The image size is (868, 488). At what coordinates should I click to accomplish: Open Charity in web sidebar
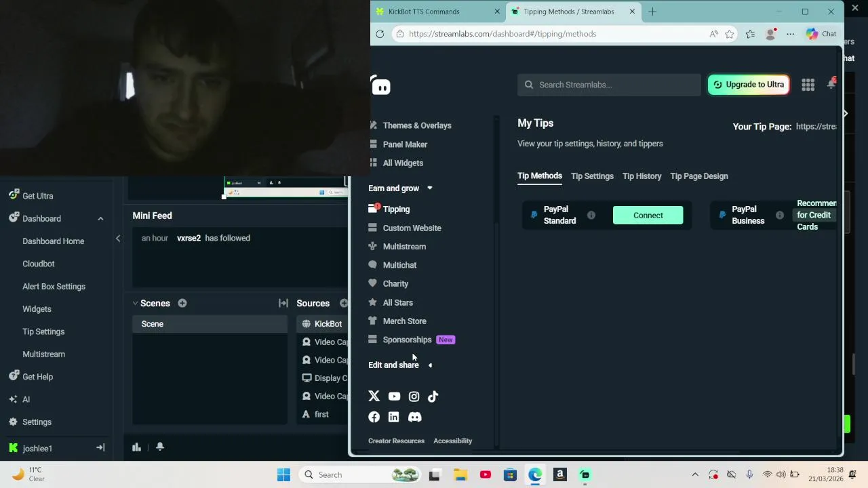[395, 284]
